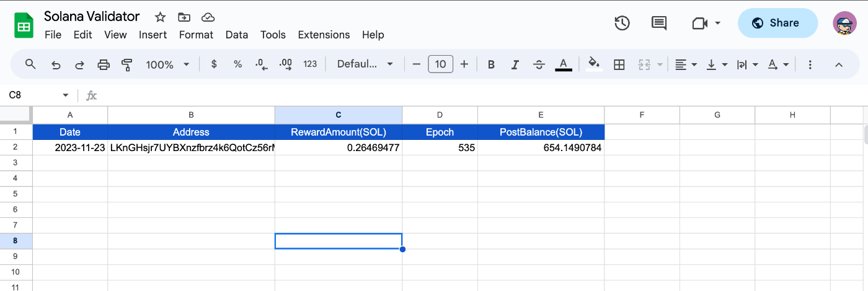Image resolution: width=868 pixels, height=291 pixels.
Task: Open the fill color picker
Action: [594, 64]
